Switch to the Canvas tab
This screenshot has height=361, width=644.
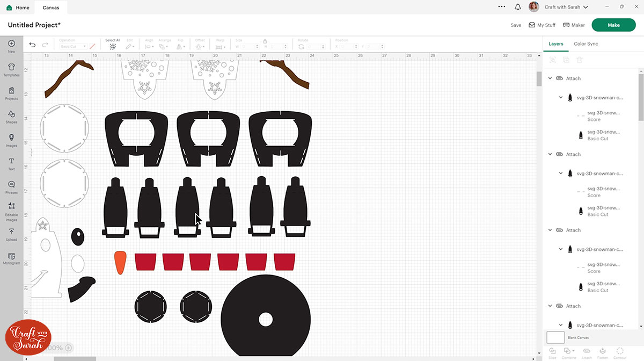pos(51,8)
